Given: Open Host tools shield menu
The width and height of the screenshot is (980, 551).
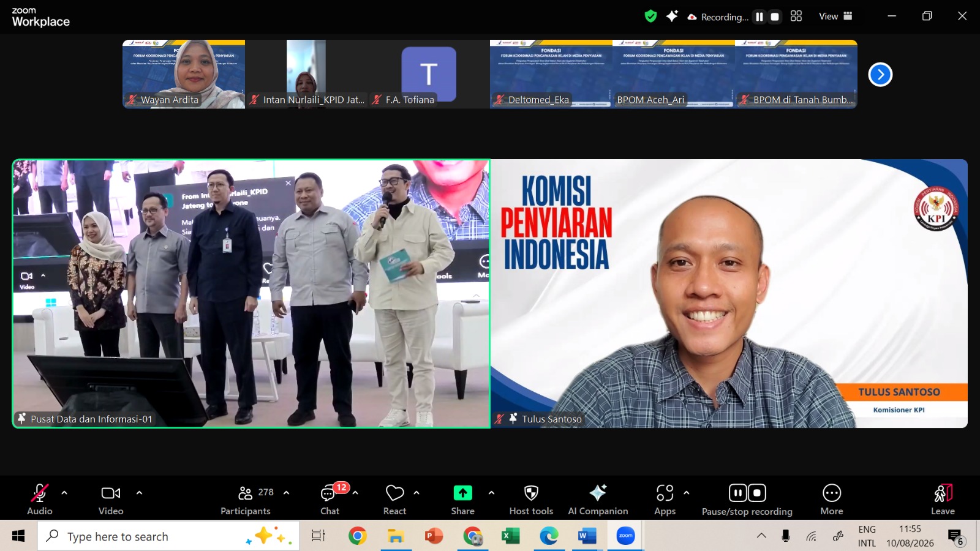Looking at the screenshot, I should click(531, 499).
